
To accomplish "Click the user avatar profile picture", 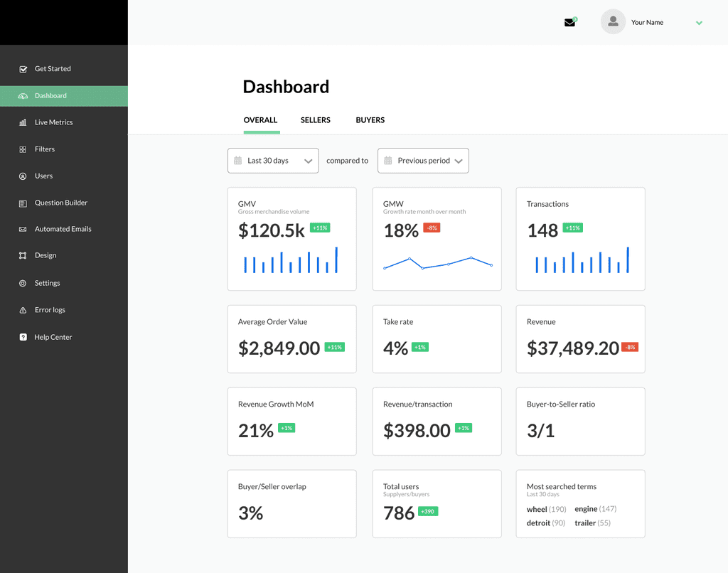I will pyautogui.click(x=613, y=22).
